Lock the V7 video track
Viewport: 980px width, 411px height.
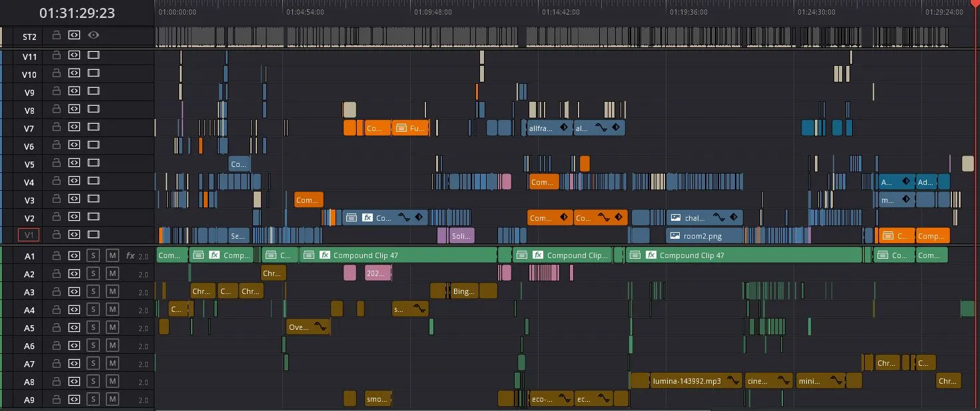[x=57, y=126]
